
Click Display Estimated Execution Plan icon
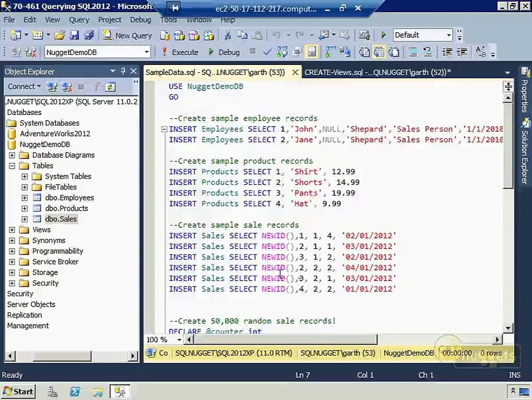[282, 52]
